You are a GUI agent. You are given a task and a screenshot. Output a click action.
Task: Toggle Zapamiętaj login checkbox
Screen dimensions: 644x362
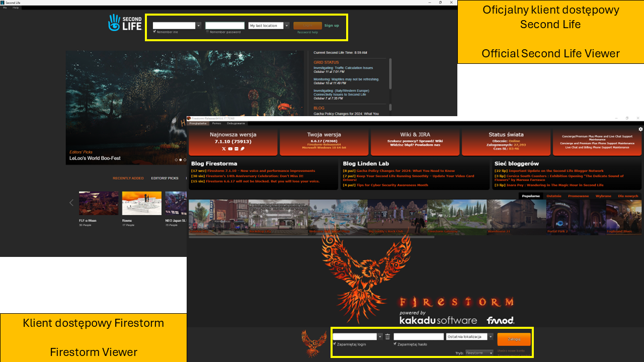coord(335,344)
